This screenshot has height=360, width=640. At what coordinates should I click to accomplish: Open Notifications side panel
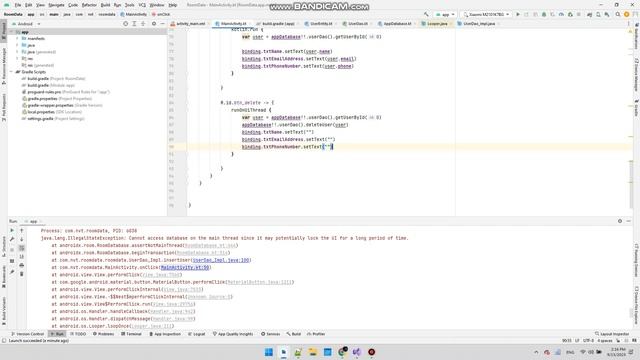[636, 37]
